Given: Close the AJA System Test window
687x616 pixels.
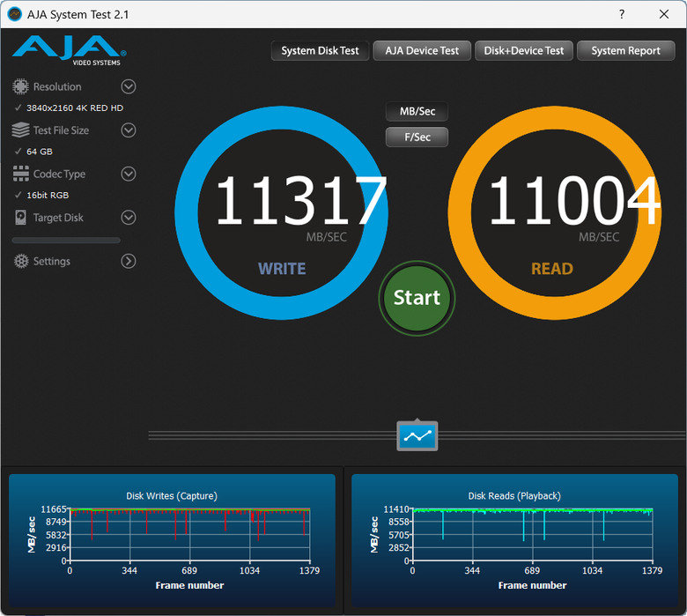Looking at the screenshot, I should pyautogui.click(x=664, y=14).
